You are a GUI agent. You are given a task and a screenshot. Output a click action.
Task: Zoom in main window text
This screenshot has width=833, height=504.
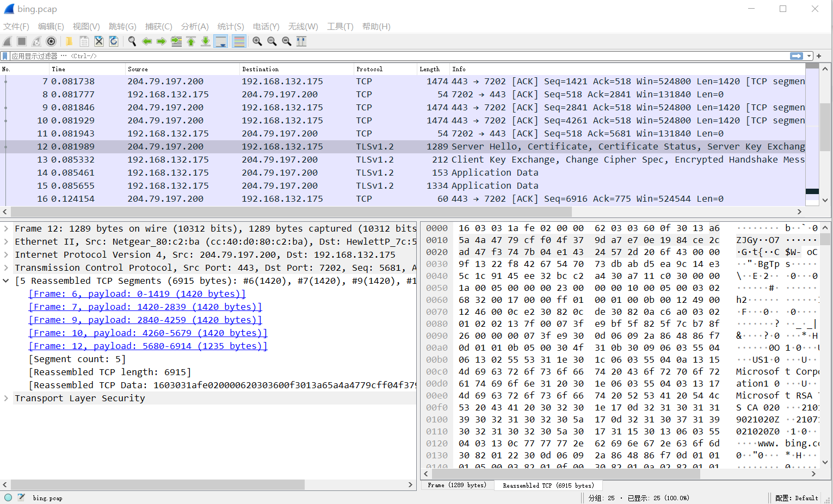(x=257, y=41)
